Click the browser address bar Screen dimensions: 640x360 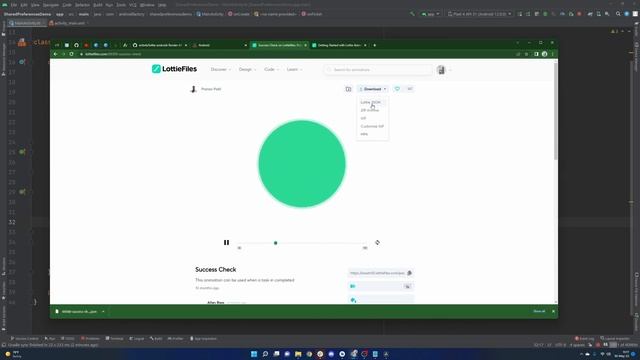[294, 54]
